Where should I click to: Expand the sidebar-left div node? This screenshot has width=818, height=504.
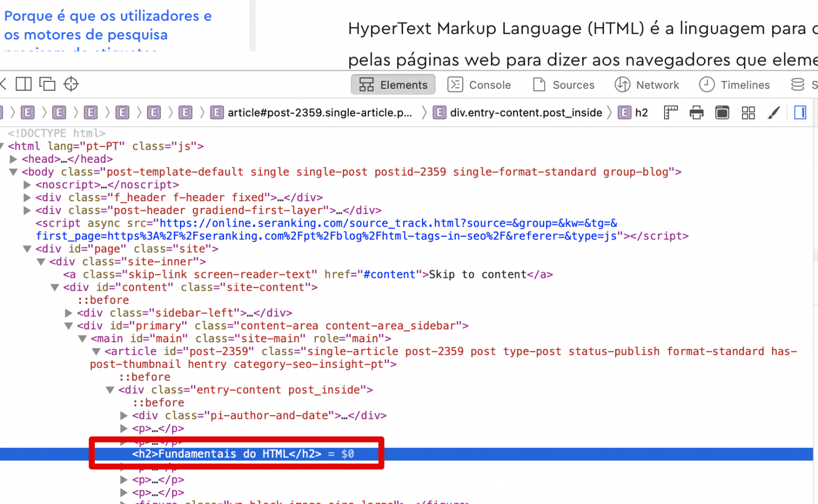(69, 313)
